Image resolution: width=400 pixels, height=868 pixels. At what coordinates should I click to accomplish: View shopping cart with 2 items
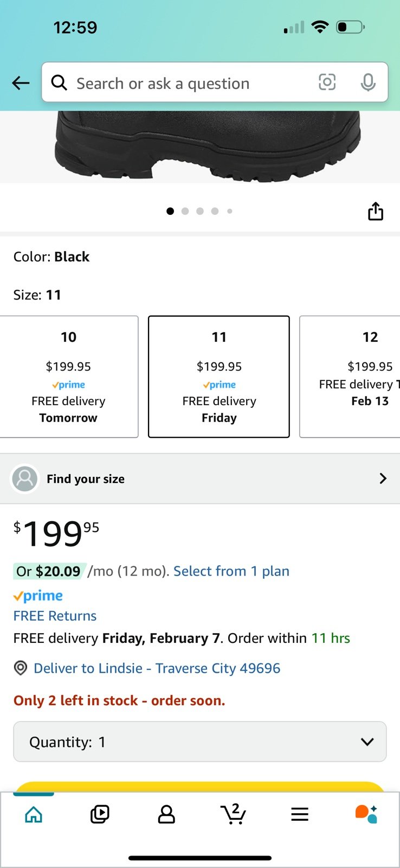[x=233, y=814]
